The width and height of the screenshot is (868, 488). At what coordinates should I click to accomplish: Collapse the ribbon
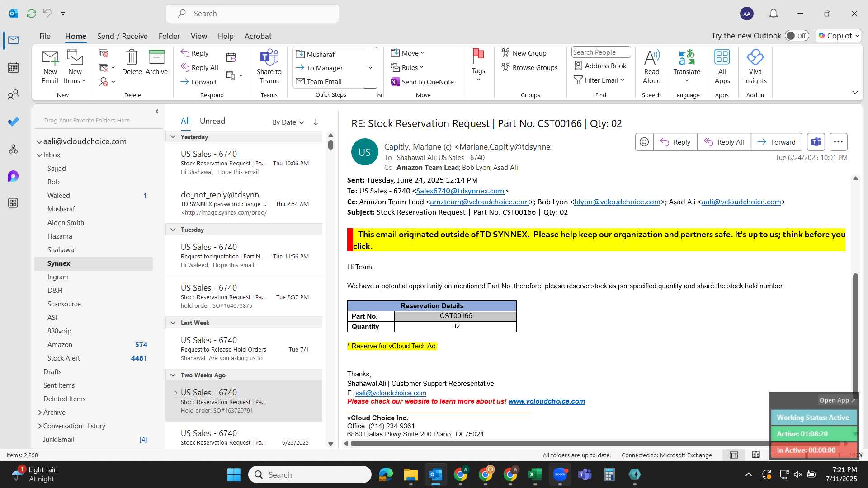tap(855, 93)
